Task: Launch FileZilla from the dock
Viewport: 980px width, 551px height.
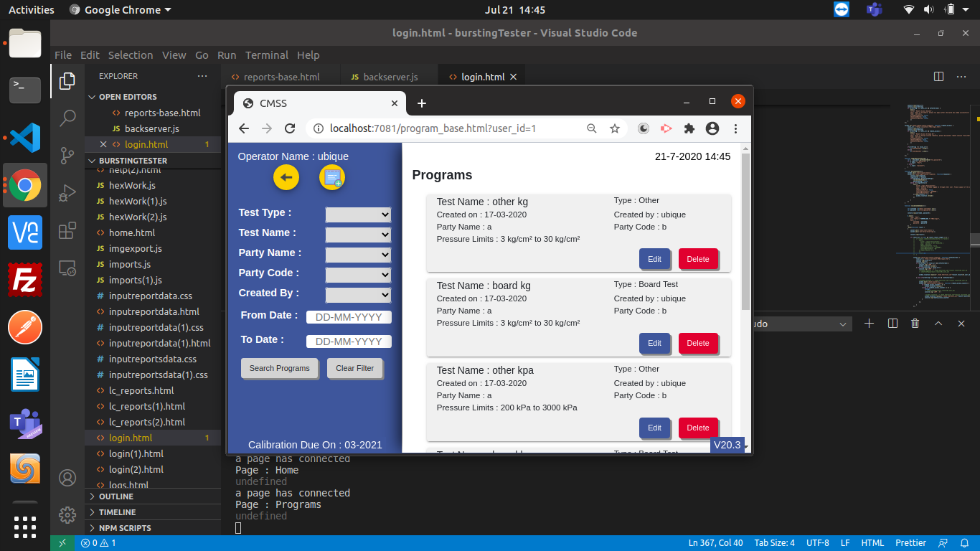Action: 25,279
